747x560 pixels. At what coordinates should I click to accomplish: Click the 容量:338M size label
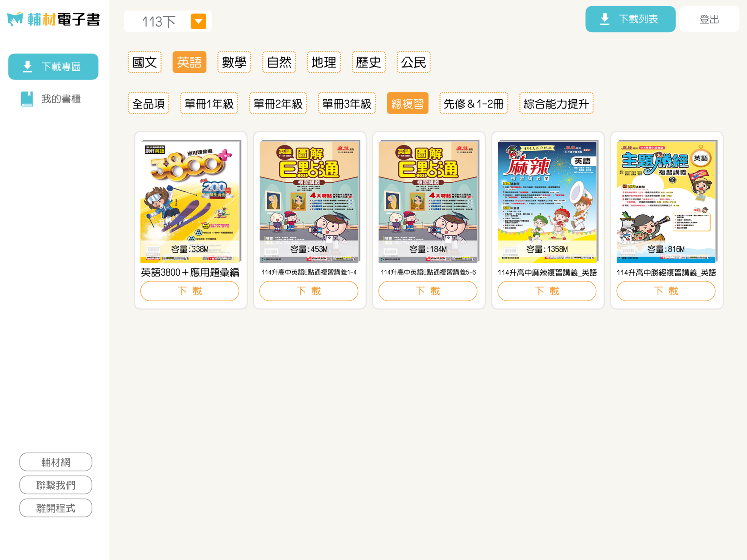tap(190, 249)
